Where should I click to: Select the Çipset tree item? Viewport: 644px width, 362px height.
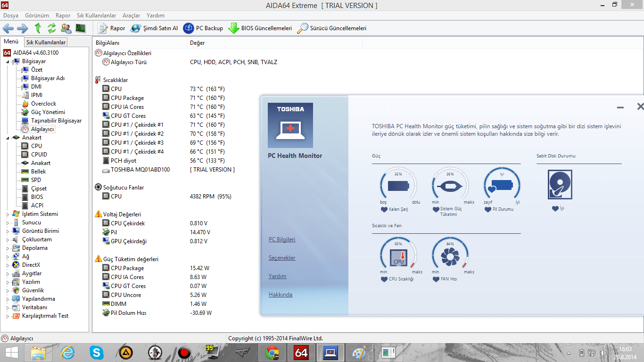(x=39, y=189)
